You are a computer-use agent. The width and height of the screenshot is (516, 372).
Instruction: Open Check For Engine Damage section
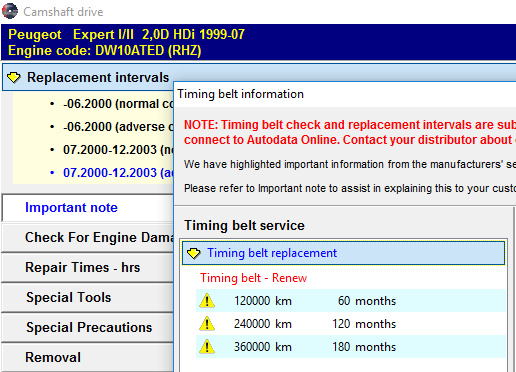[x=88, y=237]
